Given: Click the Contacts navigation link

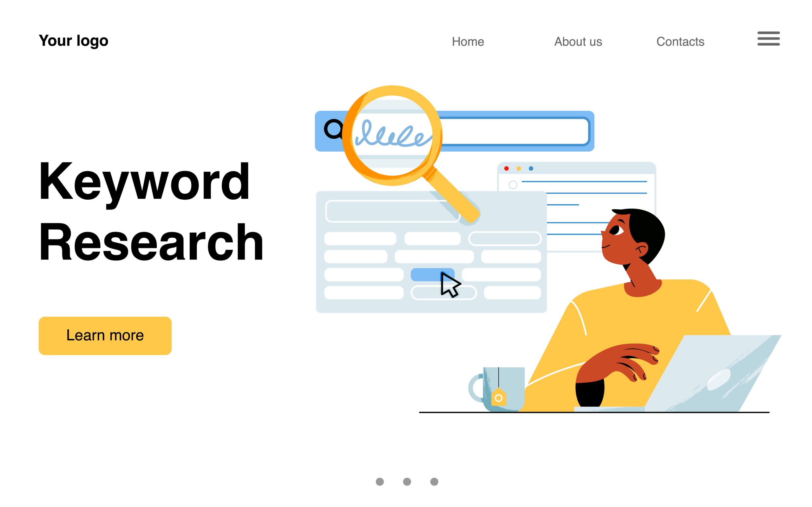Looking at the screenshot, I should point(680,41).
